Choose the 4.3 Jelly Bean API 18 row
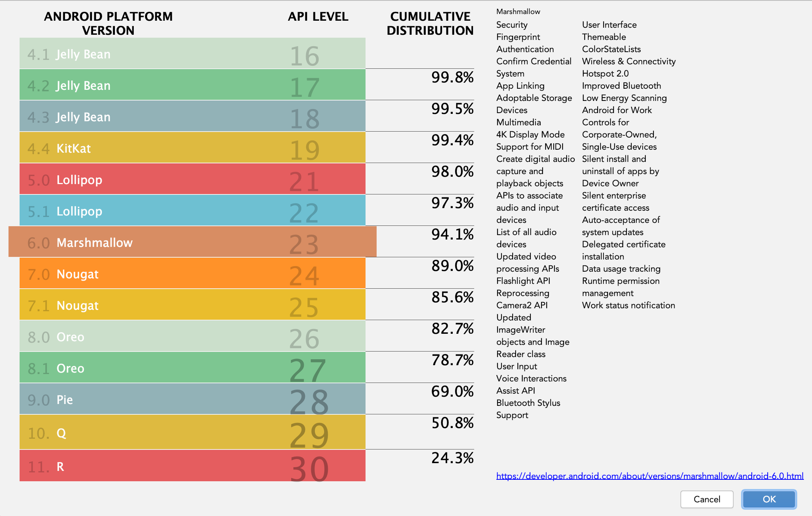 click(x=192, y=116)
